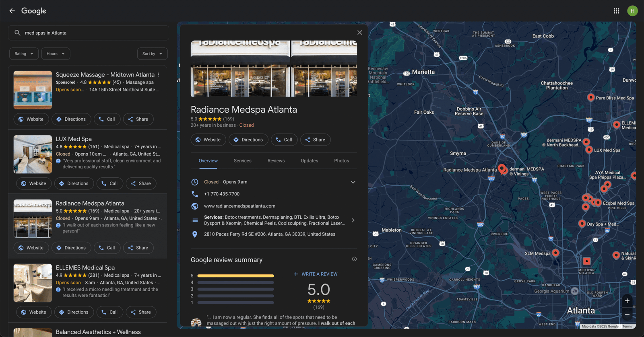
Task: Open the Sort by dropdown
Action: [152, 54]
